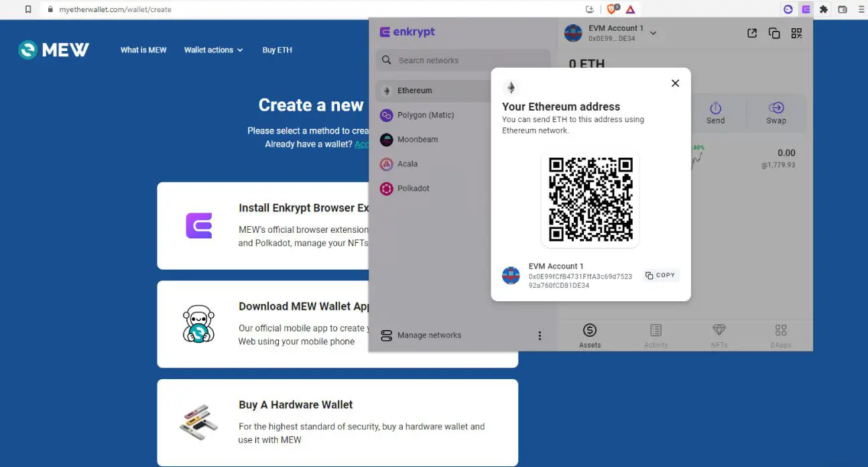
Task: Open Enkrypt account in external explorer
Action: coord(752,33)
